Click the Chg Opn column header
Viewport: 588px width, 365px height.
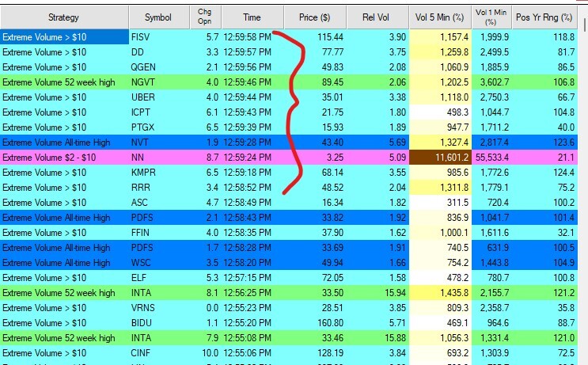click(205, 17)
